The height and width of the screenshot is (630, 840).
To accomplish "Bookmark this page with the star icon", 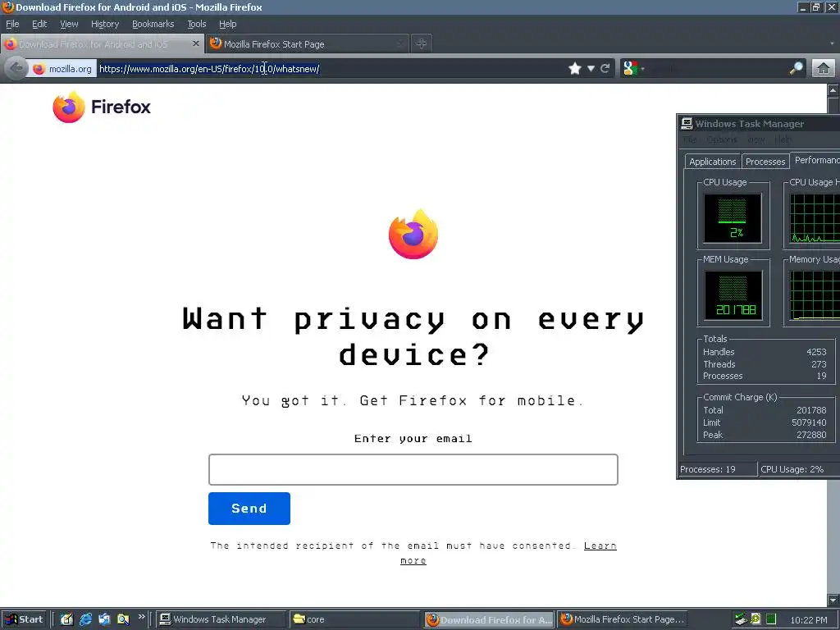I will tap(575, 69).
